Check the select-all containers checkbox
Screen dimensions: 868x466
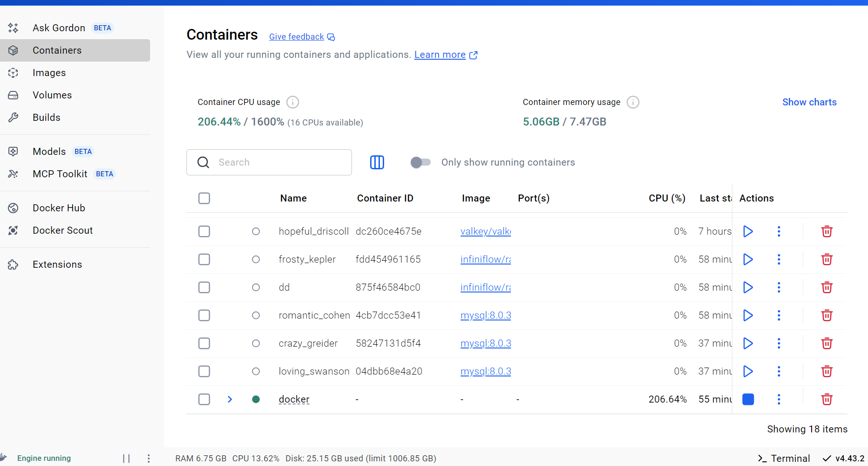coord(204,198)
